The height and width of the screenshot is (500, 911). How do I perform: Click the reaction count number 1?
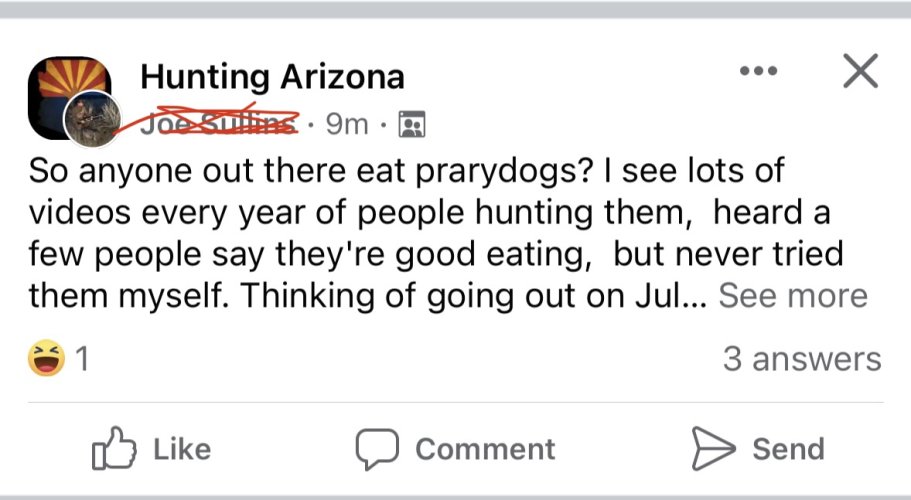point(82,359)
